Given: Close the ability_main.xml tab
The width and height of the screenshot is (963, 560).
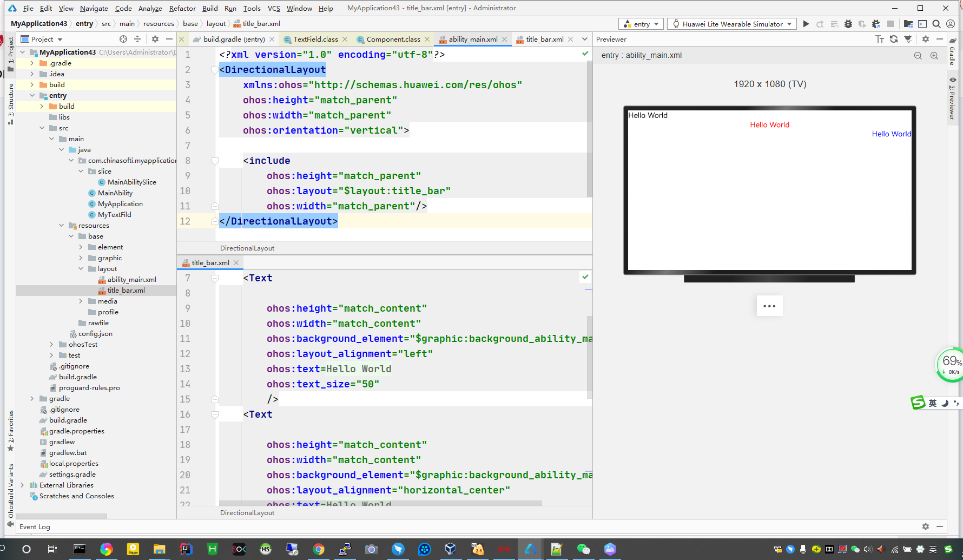Looking at the screenshot, I should [505, 39].
